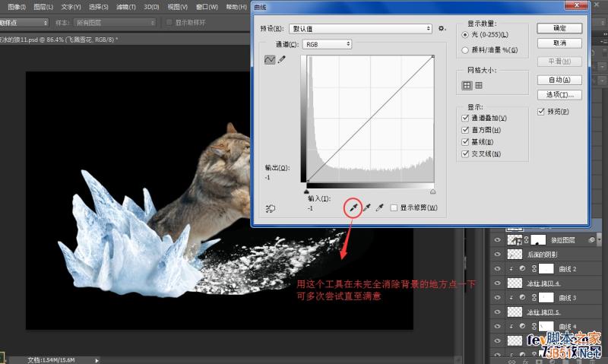The width and height of the screenshot is (608, 364).
Task: Select the white point eyedropper in Curves
Action: coord(379,207)
